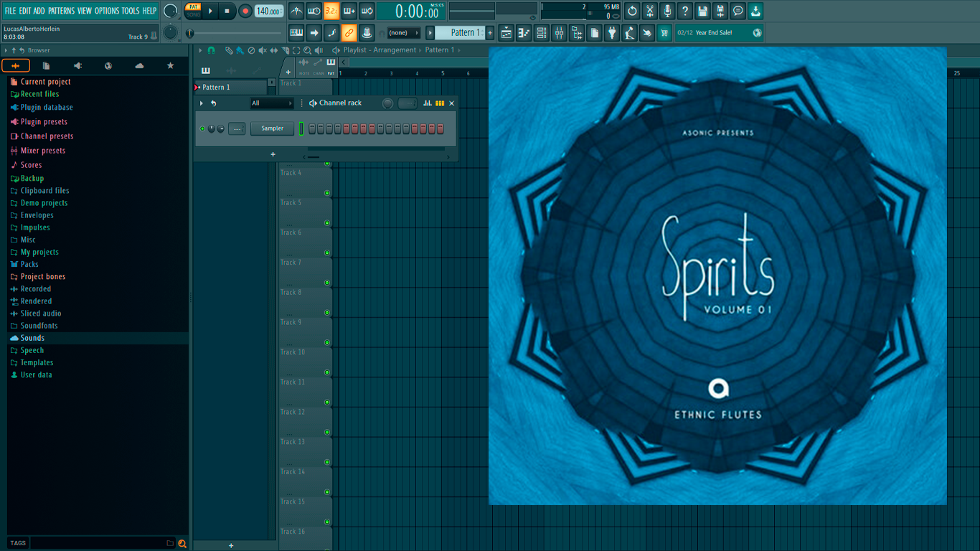Select the playlist Paint brush tool

pos(240,50)
